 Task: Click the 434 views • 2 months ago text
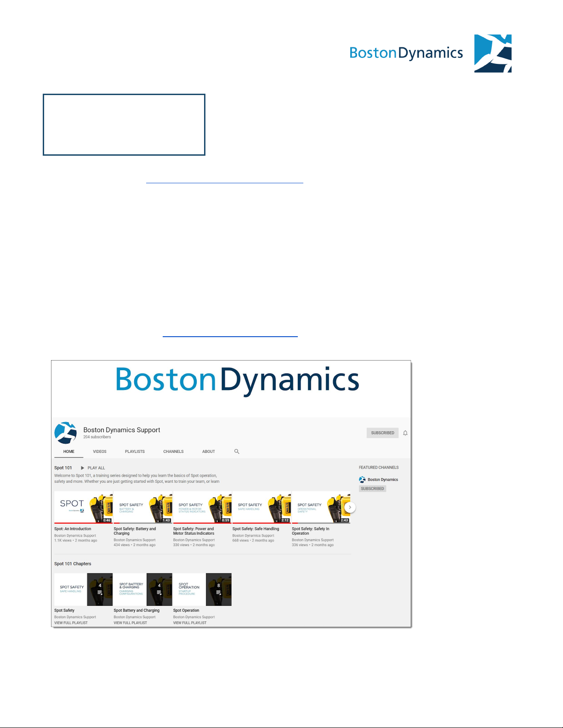135,545
